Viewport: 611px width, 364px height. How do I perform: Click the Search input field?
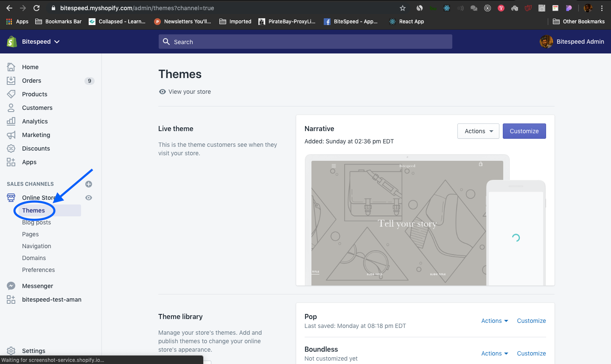305,42
